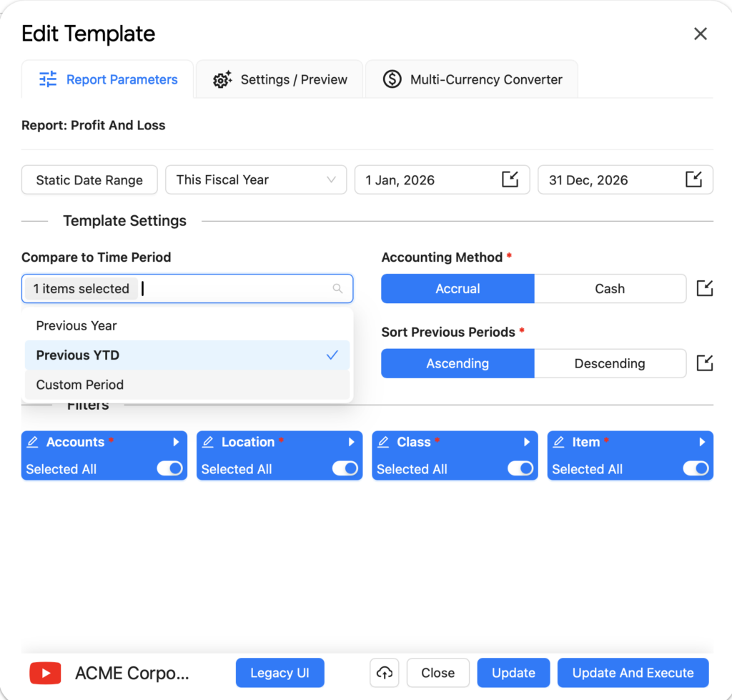Toggle the Class Selected All switch
The image size is (732, 700).
click(520, 469)
